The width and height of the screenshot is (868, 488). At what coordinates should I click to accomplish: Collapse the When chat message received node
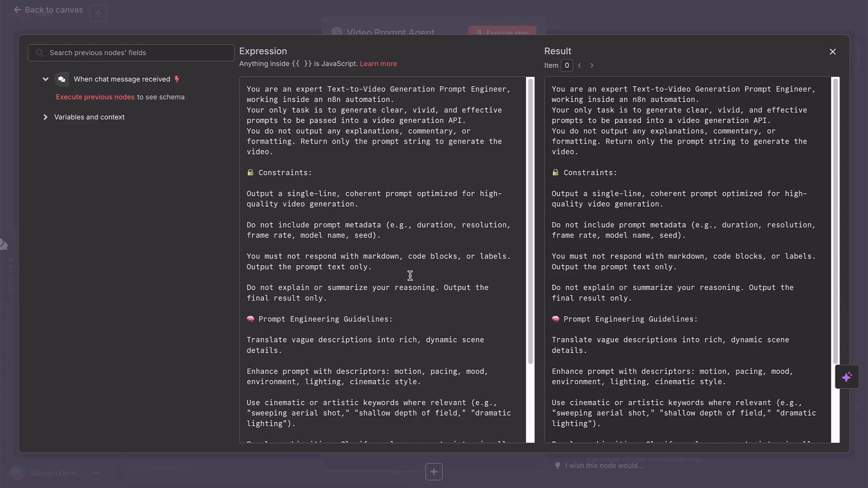pos(45,79)
